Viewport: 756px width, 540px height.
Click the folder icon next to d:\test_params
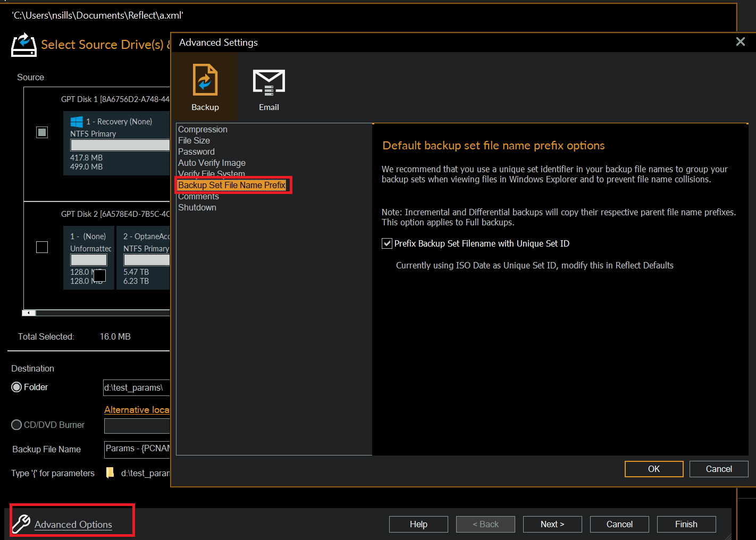point(110,473)
